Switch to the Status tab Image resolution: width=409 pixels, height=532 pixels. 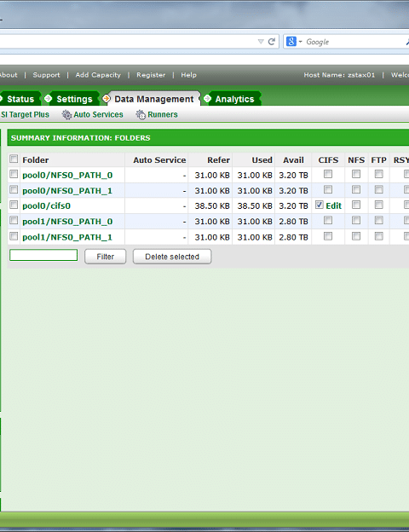point(20,99)
